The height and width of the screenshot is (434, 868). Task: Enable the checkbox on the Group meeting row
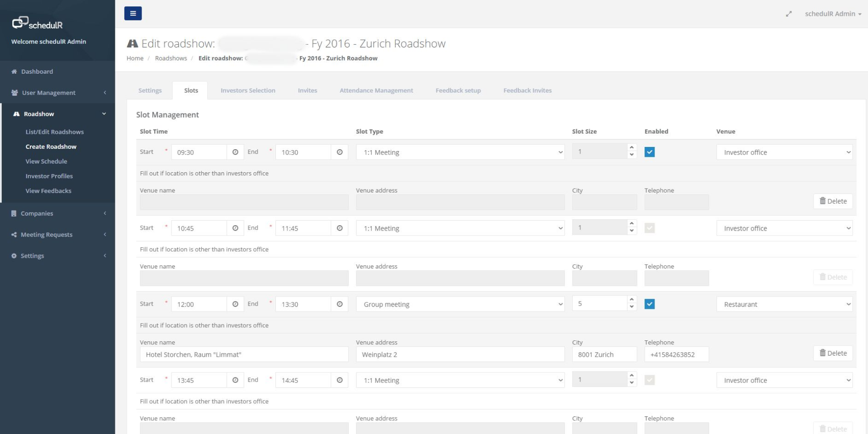point(650,304)
